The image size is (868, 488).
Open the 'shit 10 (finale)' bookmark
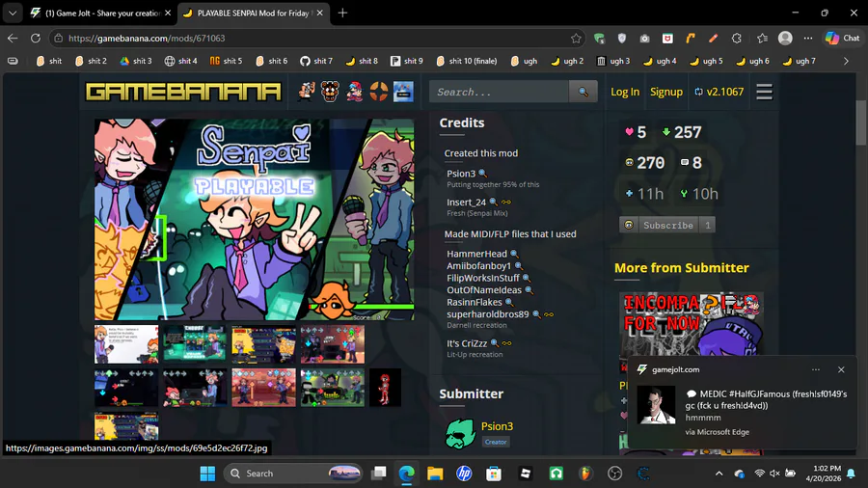(x=466, y=62)
